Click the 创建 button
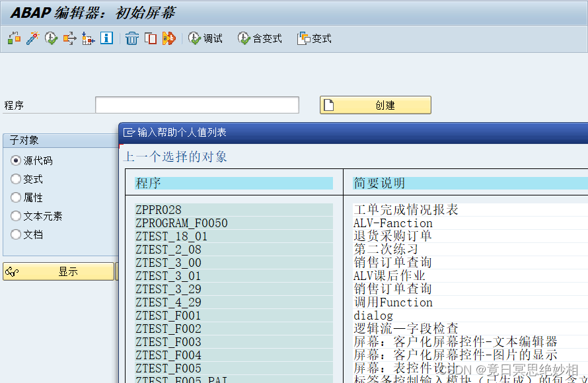588x383 pixels. click(x=375, y=104)
